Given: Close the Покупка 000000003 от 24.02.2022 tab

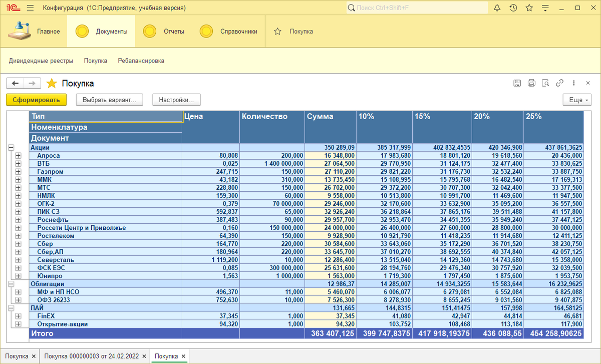Looking at the screenshot, I should pyautogui.click(x=145, y=356).
